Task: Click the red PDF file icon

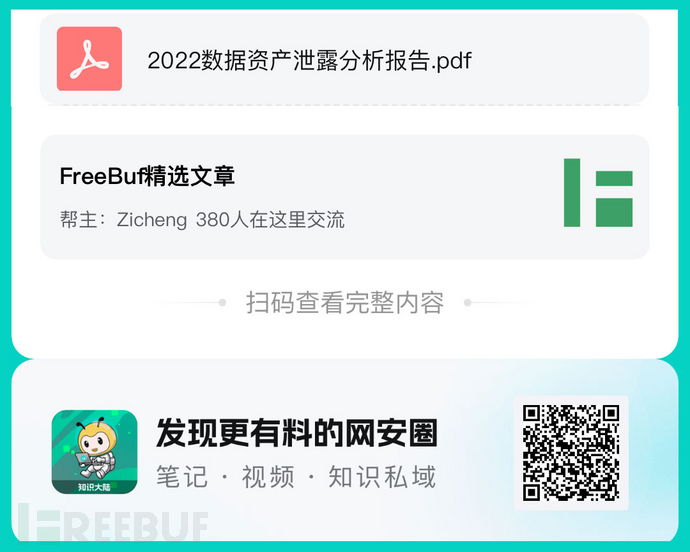Action: click(x=89, y=59)
